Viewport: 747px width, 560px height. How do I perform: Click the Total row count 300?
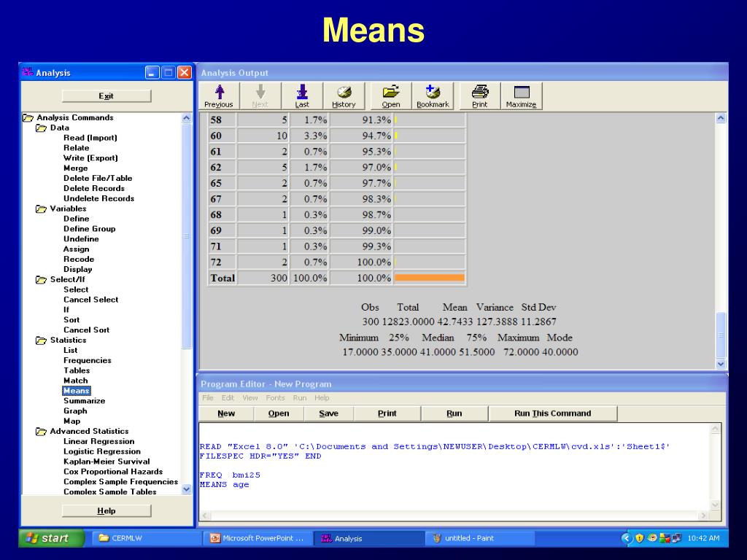coord(279,278)
